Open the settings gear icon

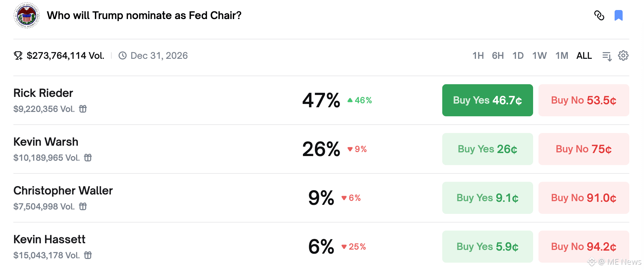point(623,55)
